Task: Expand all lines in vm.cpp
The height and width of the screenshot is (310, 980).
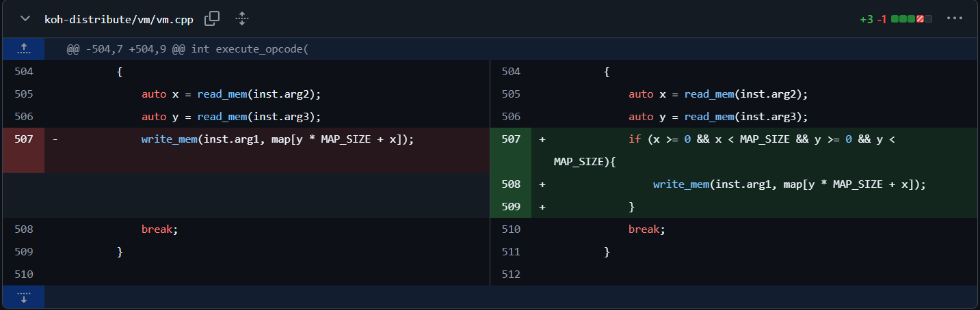Action: point(241,18)
